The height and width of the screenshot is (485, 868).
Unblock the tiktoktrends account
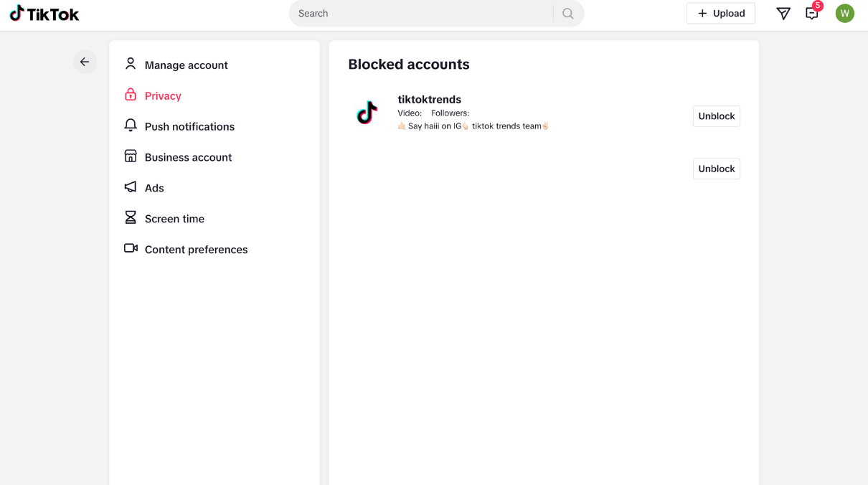coord(716,116)
